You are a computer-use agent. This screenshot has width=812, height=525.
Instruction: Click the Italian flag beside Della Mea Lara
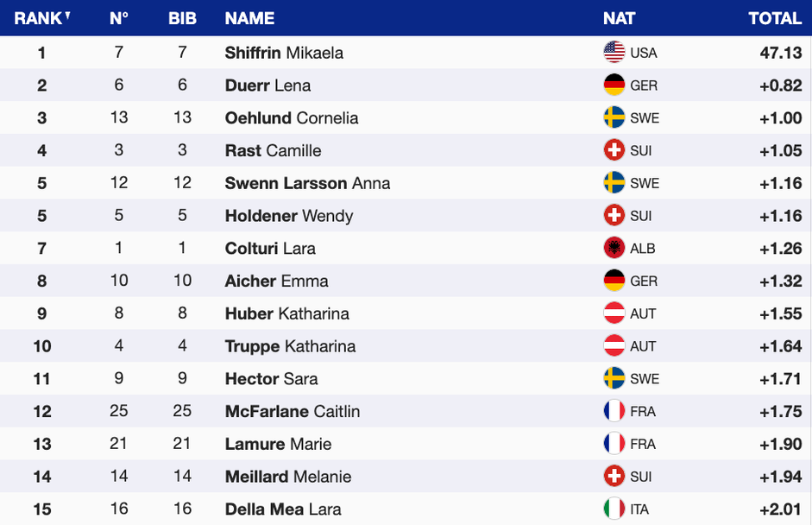click(x=614, y=509)
